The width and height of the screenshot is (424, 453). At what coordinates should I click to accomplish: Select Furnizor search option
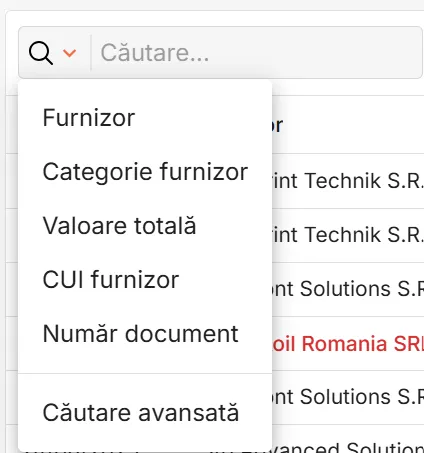point(89,118)
